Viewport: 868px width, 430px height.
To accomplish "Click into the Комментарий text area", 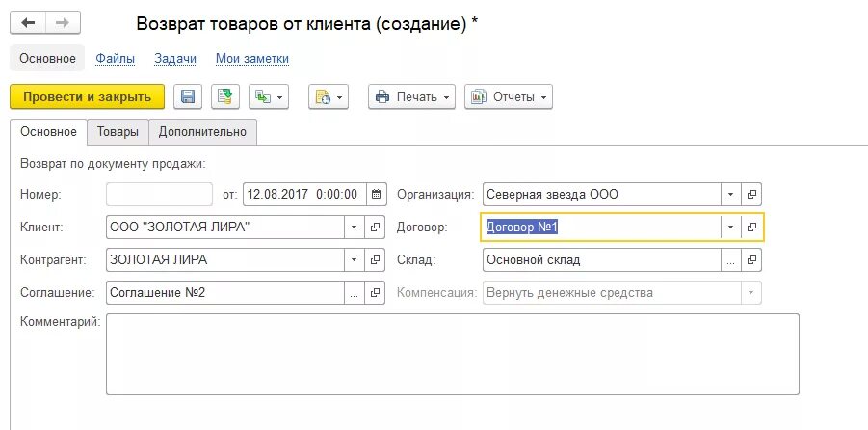I will [x=452, y=355].
